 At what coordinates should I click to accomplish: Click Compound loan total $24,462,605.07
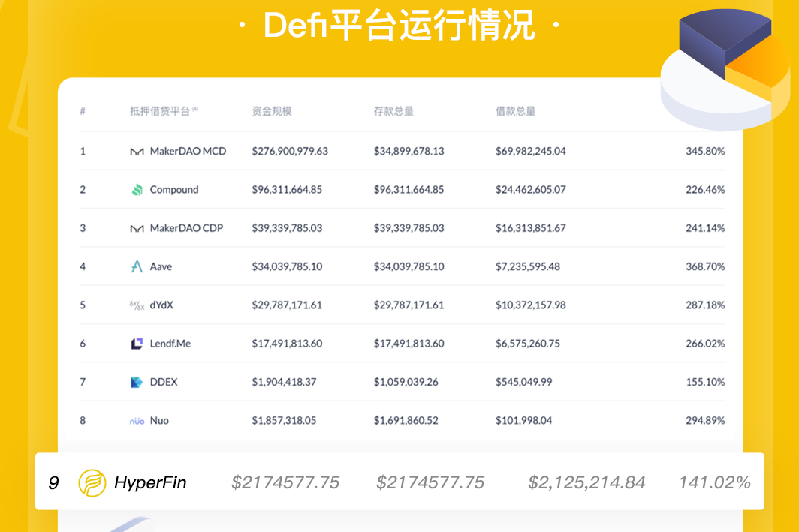point(530,189)
